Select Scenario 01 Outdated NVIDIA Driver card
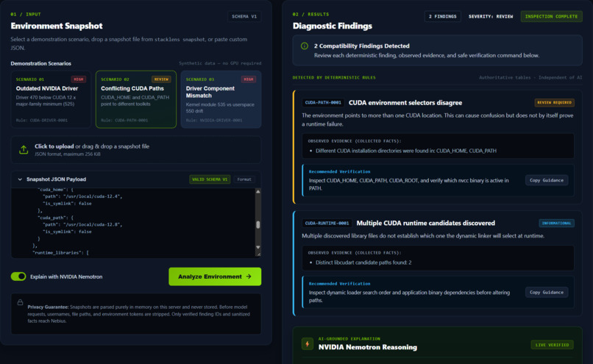The width and height of the screenshot is (593, 364). click(x=51, y=99)
